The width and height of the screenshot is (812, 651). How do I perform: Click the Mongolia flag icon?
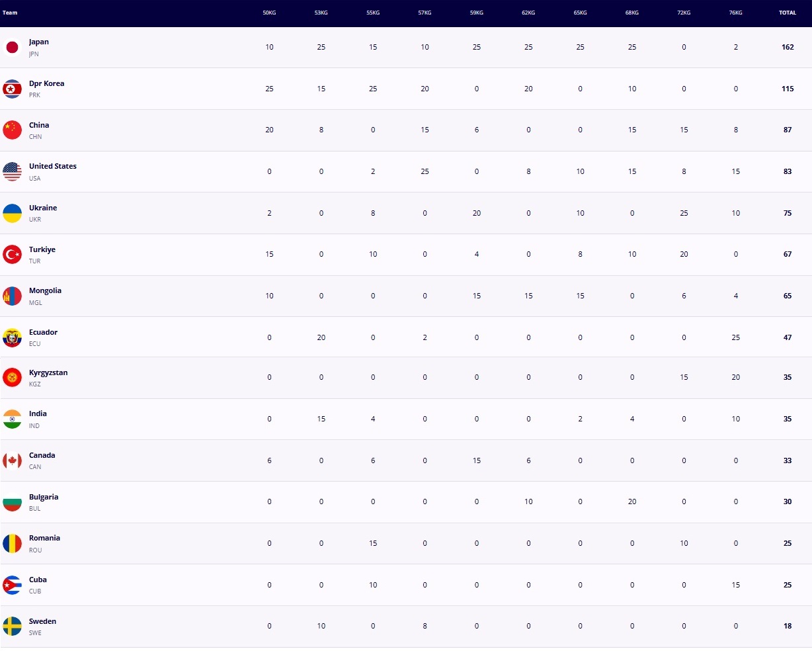[x=12, y=296]
